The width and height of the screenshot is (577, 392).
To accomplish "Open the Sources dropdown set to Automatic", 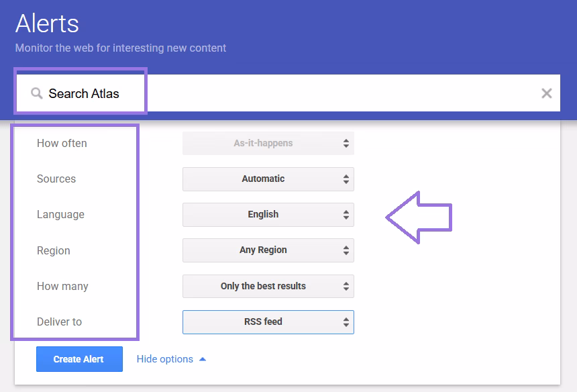I will [x=268, y=179].
